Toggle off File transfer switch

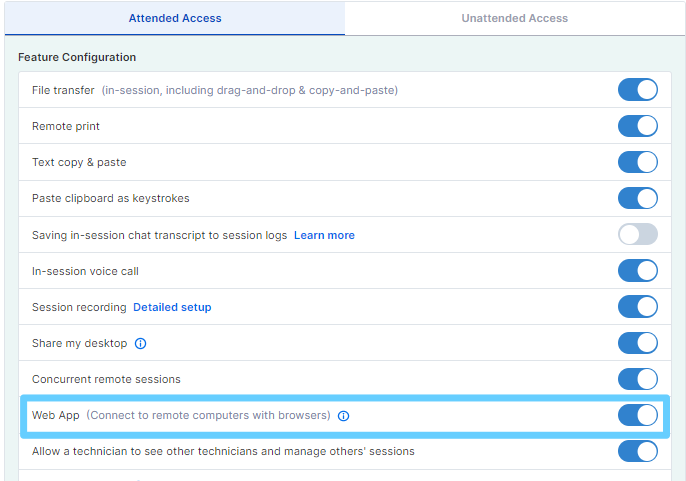tap(638, 90)
